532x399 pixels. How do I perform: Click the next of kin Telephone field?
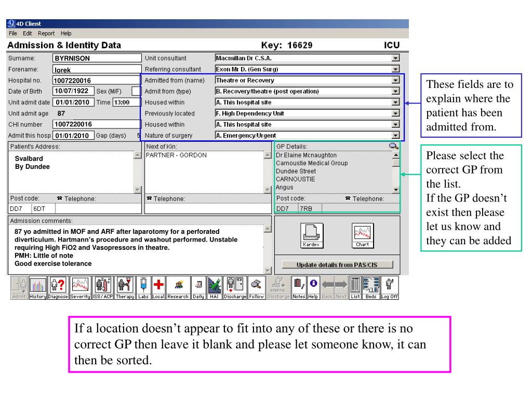[x=208, y=208]
